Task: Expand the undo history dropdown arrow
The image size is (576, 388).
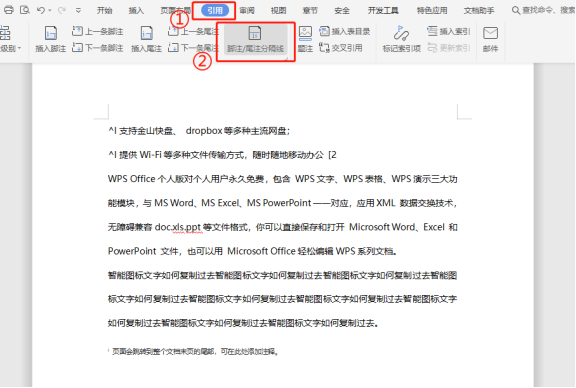Action: [50, 11]
